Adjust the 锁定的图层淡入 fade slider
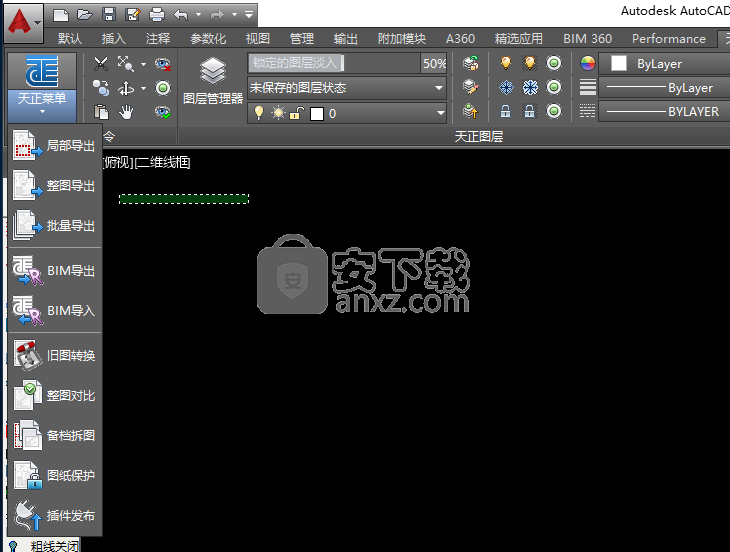 (333, 63)
